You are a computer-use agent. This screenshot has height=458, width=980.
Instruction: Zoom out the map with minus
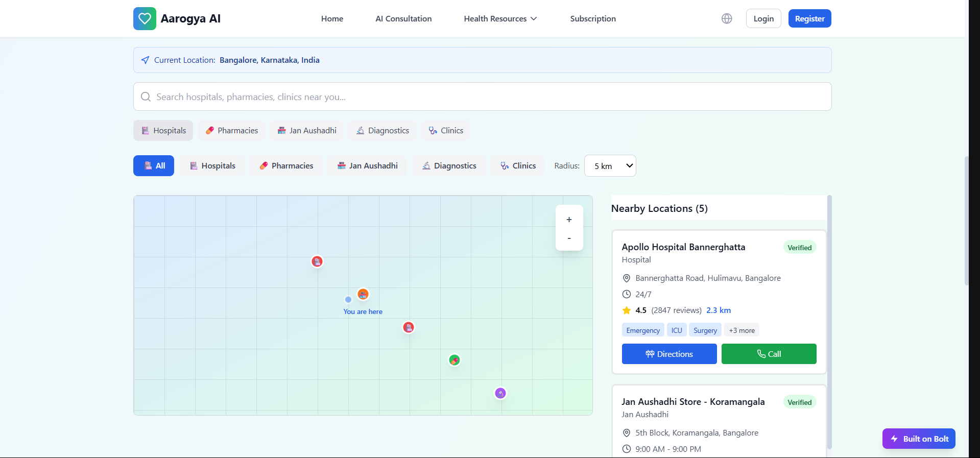pyautogui.click(x=569, y=238)
